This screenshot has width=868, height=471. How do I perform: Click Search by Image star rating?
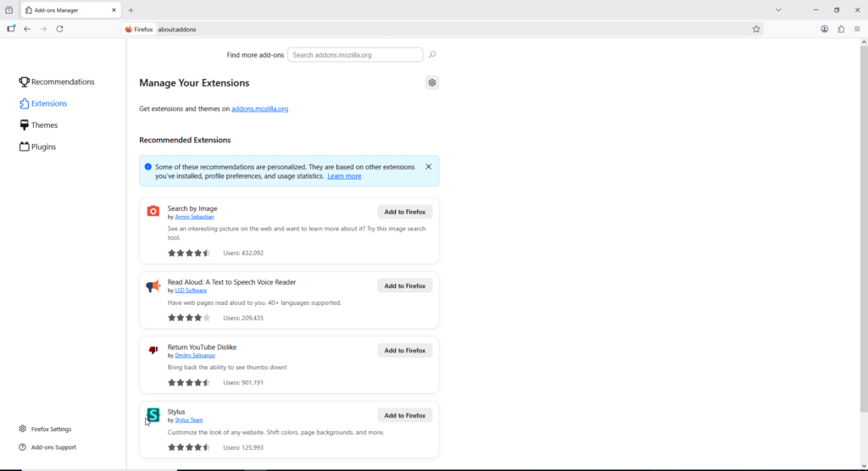pos(189,253)
